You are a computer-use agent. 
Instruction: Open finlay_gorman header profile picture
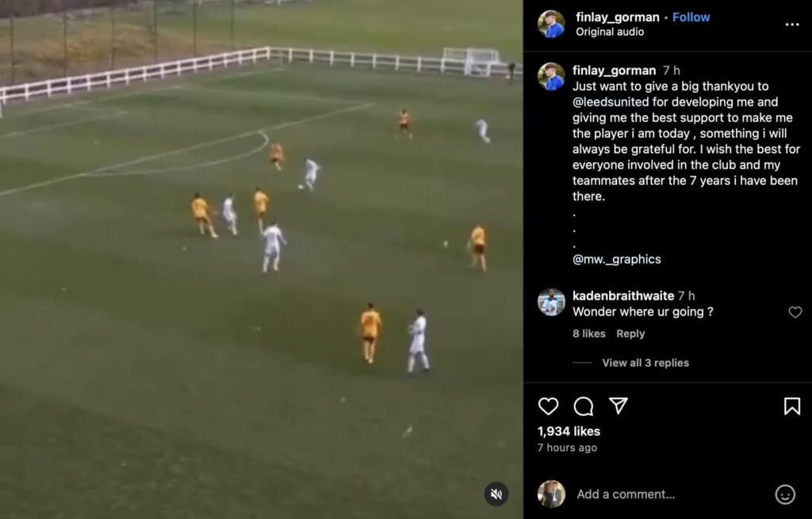pos(551,24)
